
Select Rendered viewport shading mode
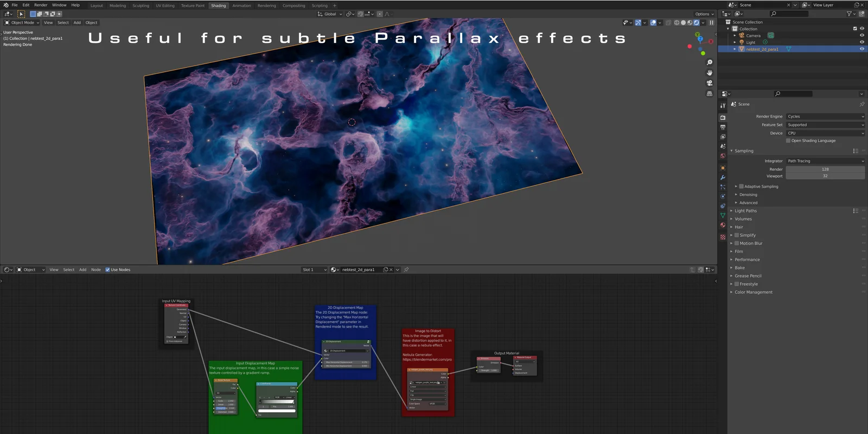pyautogui.click(x=696, y=23)
